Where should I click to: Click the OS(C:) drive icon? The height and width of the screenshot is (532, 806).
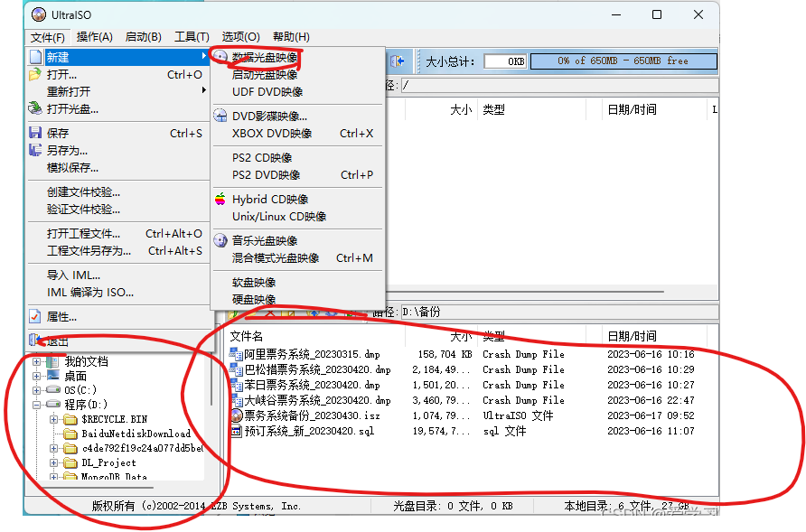53,389
